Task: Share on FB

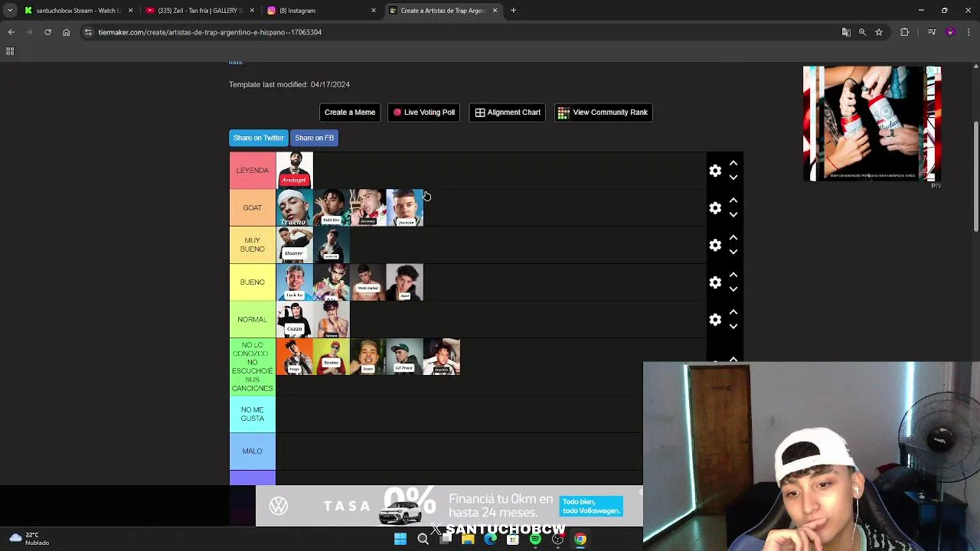Action: click(x=314, y=138)
